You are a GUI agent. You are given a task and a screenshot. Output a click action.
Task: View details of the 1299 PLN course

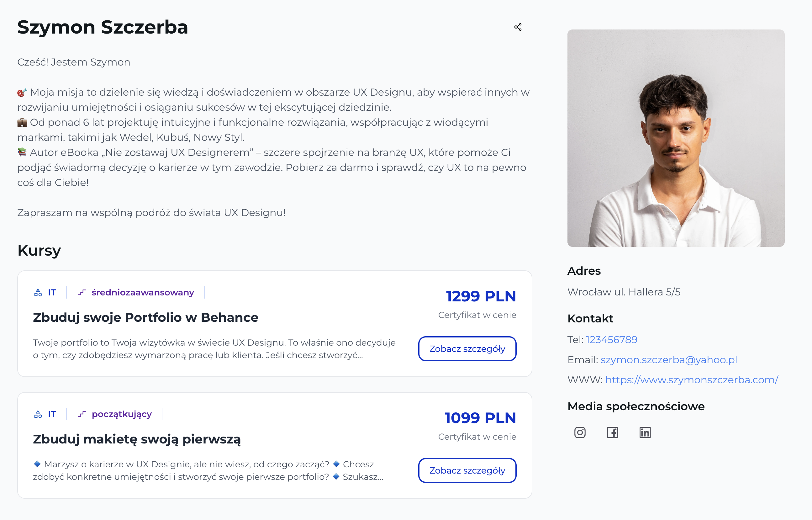click(467, 349)
